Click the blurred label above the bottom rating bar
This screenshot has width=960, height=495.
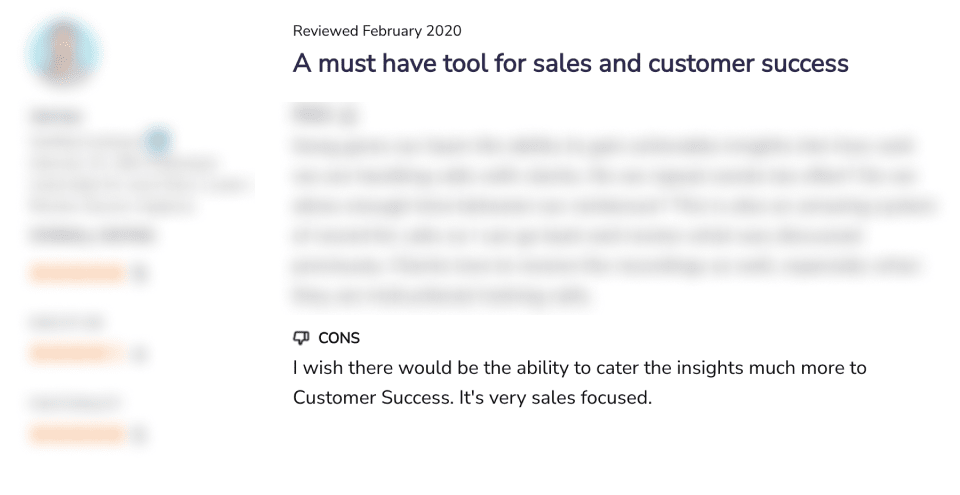[x=75, y=402]
